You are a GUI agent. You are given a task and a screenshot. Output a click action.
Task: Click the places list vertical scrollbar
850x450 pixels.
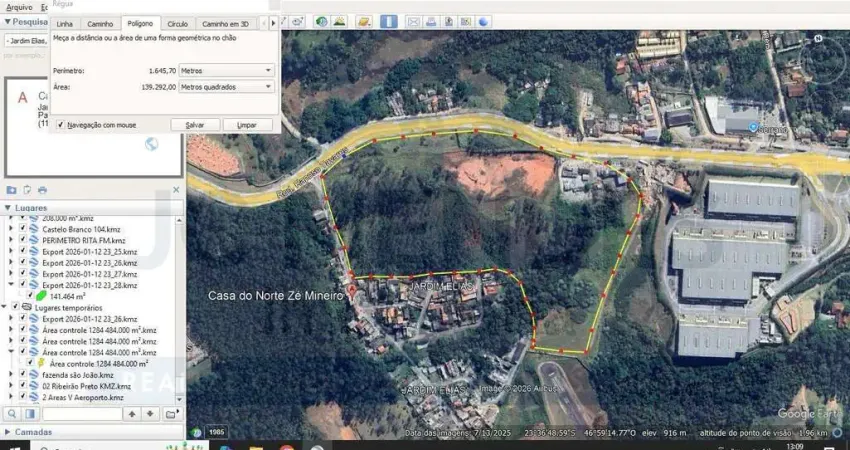pyautogui.click(x=180, y=309)
